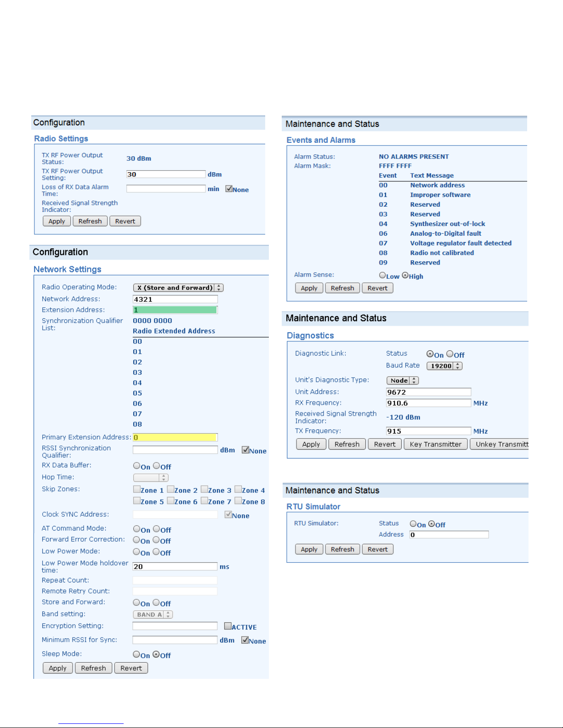Click the Low Power Mode holdover time field
This screenshot has width=563, height=728.
coord(175,566)
